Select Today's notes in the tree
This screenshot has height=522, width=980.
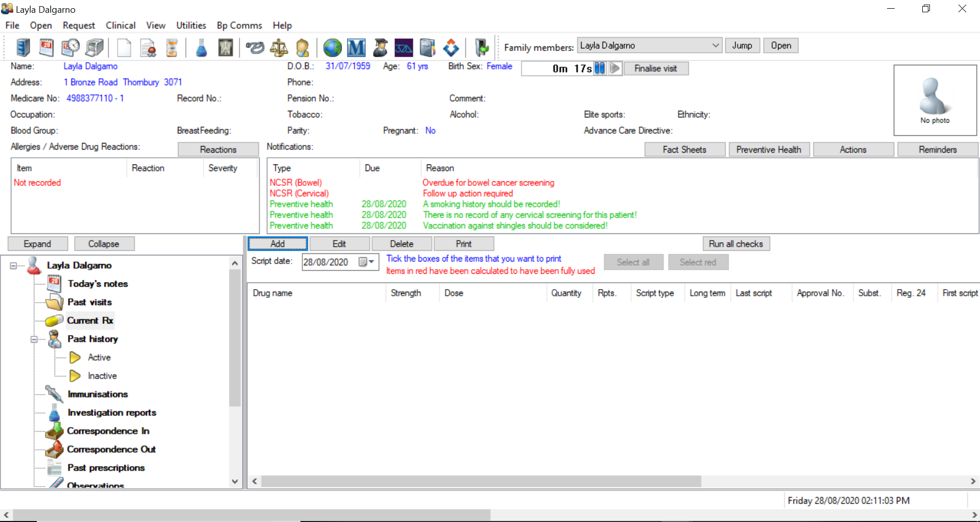click(98, 283)
